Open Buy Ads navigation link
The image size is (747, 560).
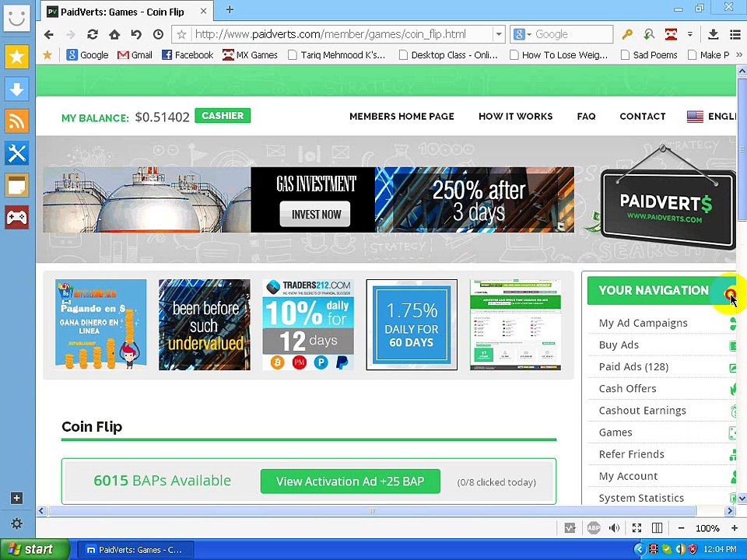pos(619,345)
